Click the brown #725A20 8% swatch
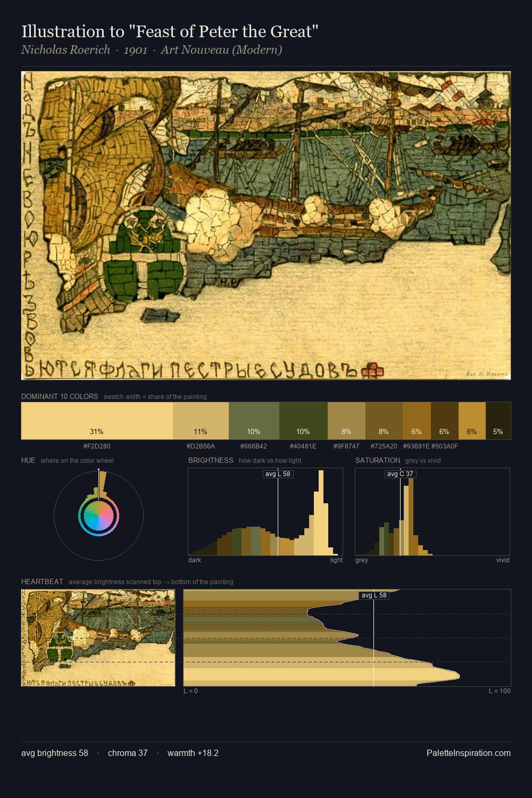This screenshot has height=798, width=532. pyautogui.click(x=384, y=421)
